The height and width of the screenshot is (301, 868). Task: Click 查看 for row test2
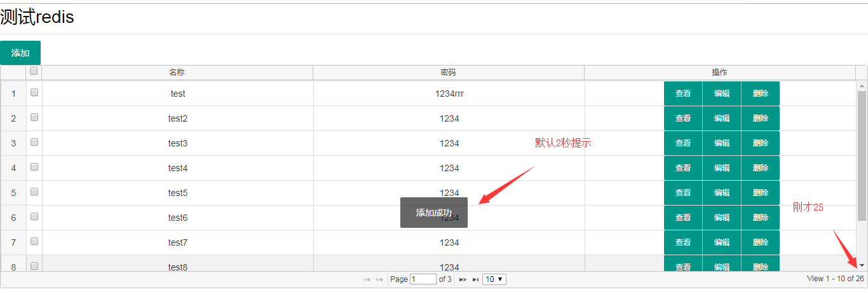683,118
